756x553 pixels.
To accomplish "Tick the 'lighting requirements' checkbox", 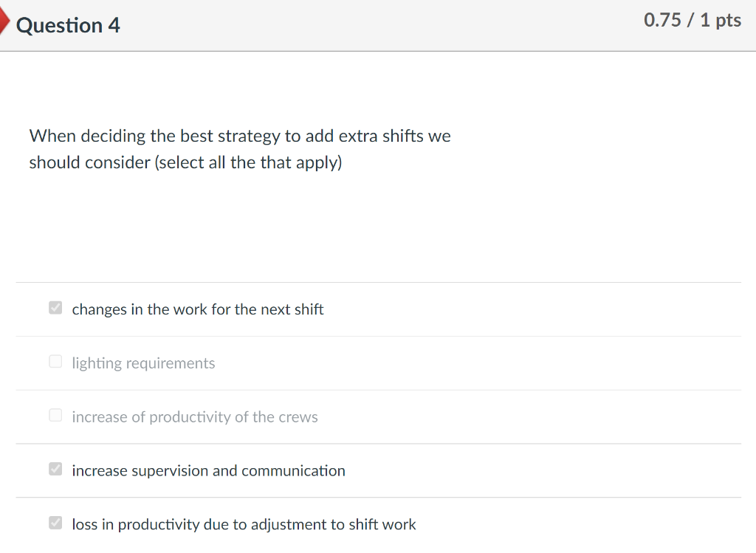I will pos(55,362).
